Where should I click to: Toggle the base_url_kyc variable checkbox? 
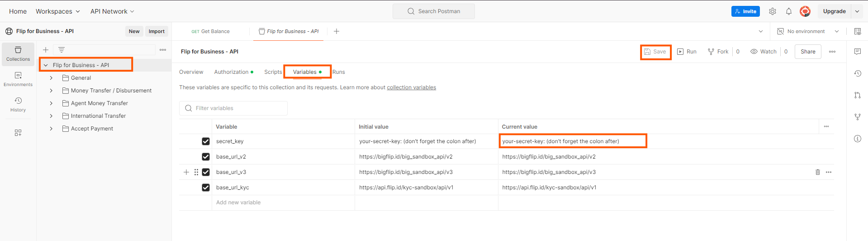point(206,188)
